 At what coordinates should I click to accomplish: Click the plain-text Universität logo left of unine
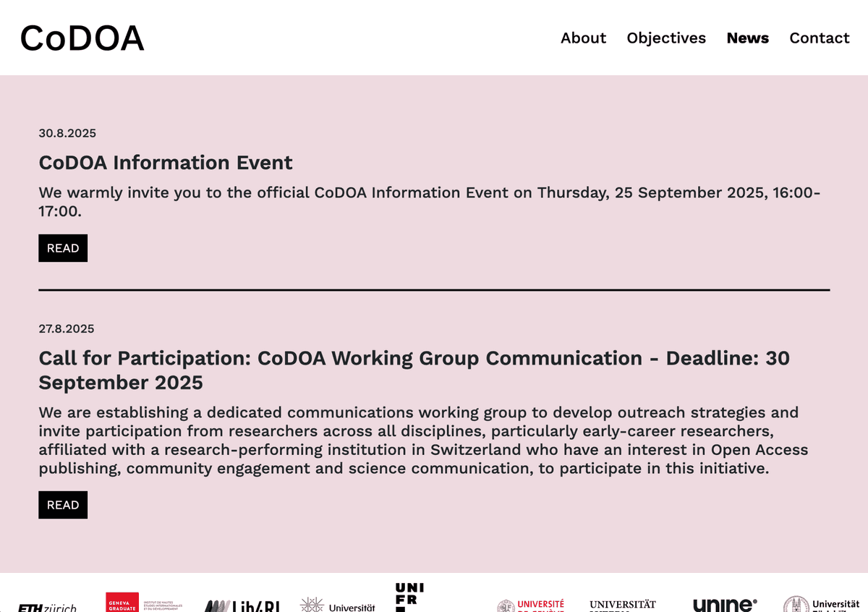click(623, 605)
